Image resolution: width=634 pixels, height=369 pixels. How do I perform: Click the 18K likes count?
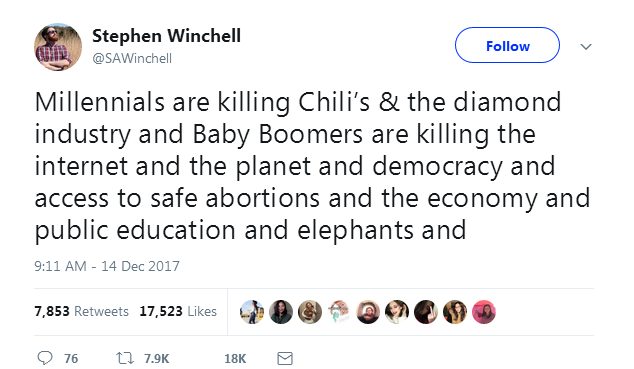(235, 358)
